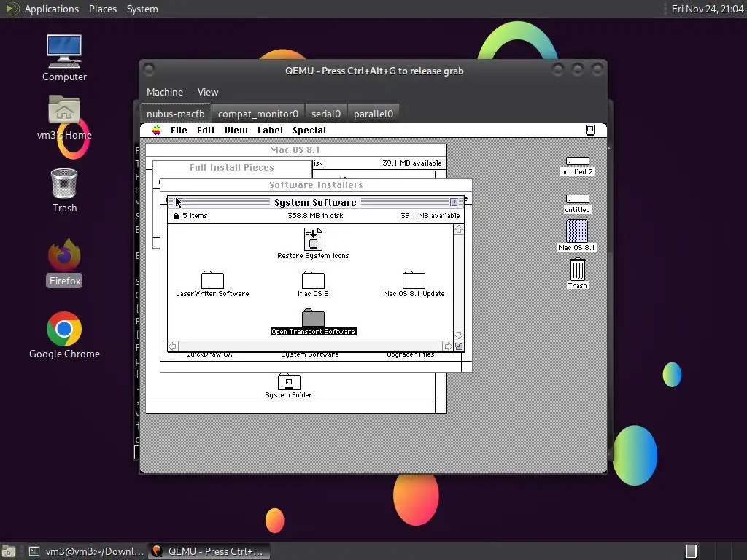The width and height of the screenshot is (747, 560).
Task: Open vm3's Home folder icon
Action: 64,117
